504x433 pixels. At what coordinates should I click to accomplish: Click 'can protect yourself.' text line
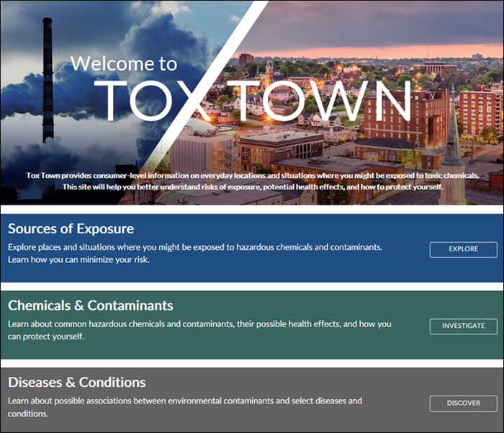[46, 336]
